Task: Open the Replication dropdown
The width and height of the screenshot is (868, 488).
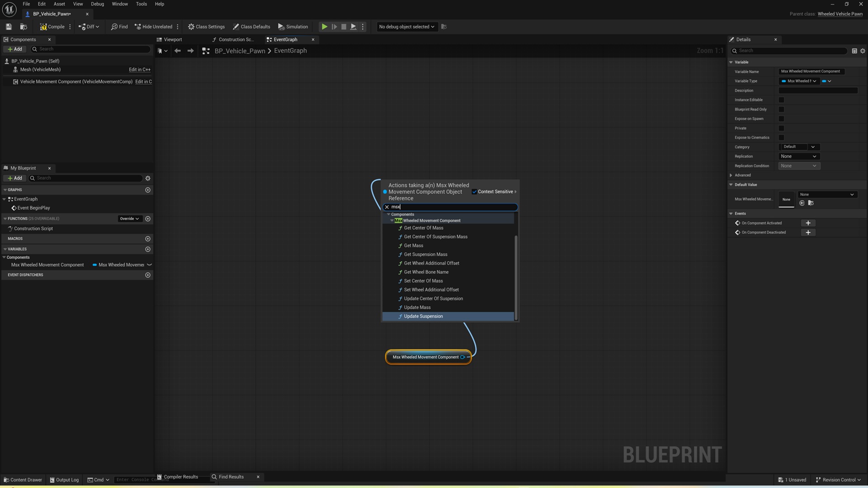Action: coord(799,156)
